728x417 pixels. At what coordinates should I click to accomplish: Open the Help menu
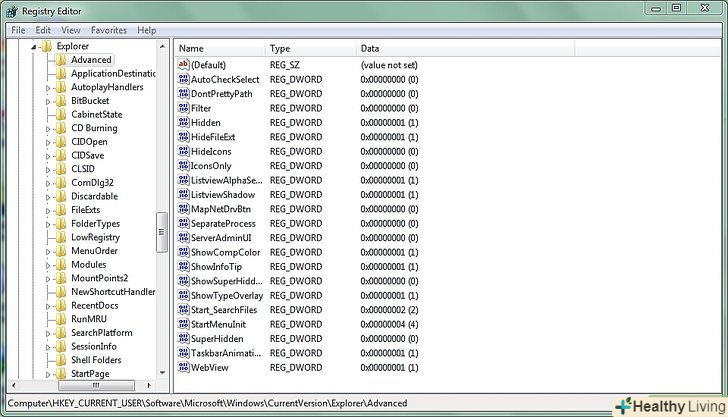click(146, 30)
